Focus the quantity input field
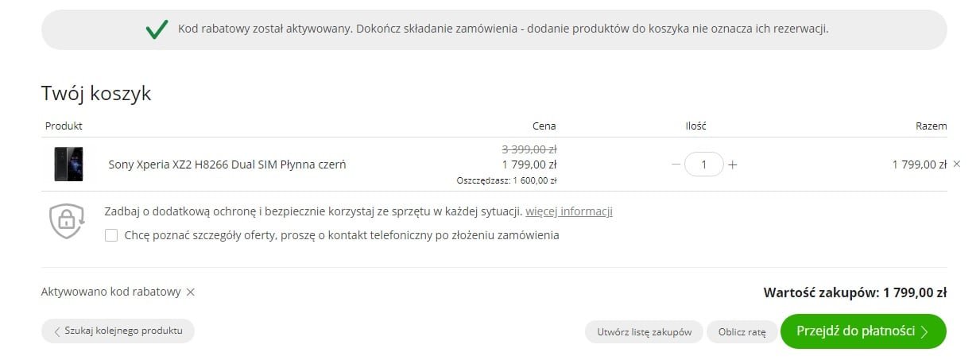The height and width of the screenshot is (360, 980). [703, 165]
